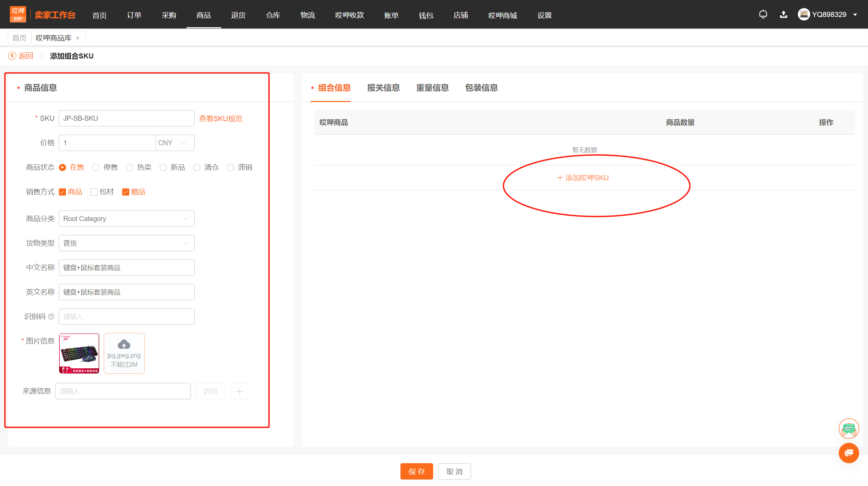Open the 仓库 menu
868x486 pixels.
(x=273, y=15)
